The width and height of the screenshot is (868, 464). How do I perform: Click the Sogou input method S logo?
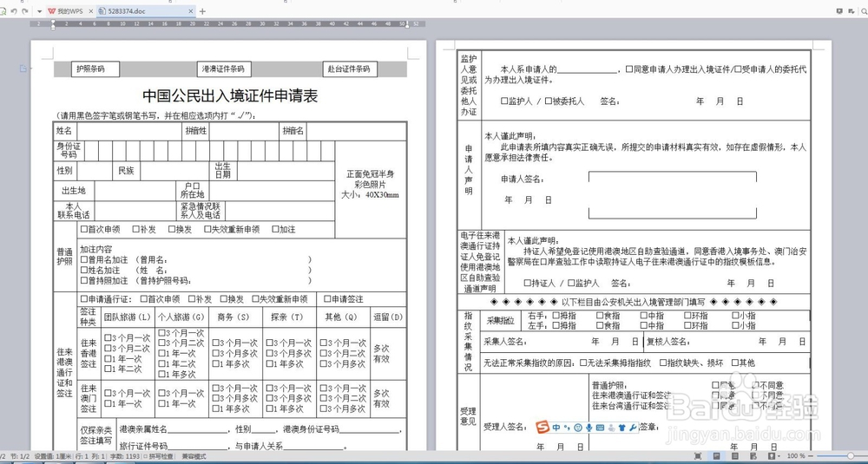(542, 427)
